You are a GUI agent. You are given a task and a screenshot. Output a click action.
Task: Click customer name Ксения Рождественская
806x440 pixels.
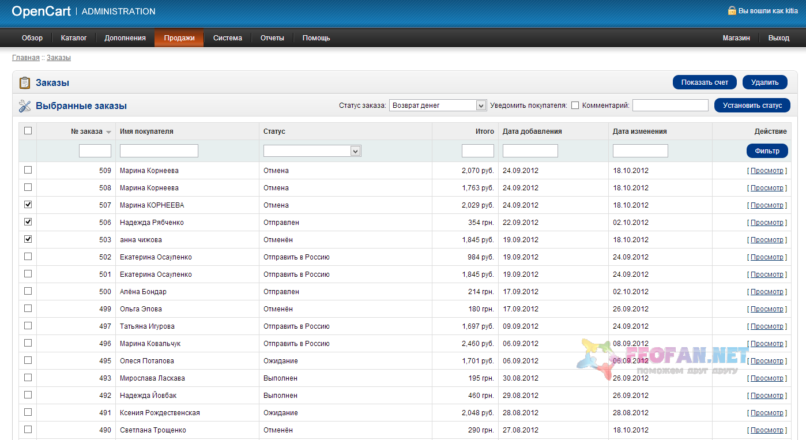160,413
